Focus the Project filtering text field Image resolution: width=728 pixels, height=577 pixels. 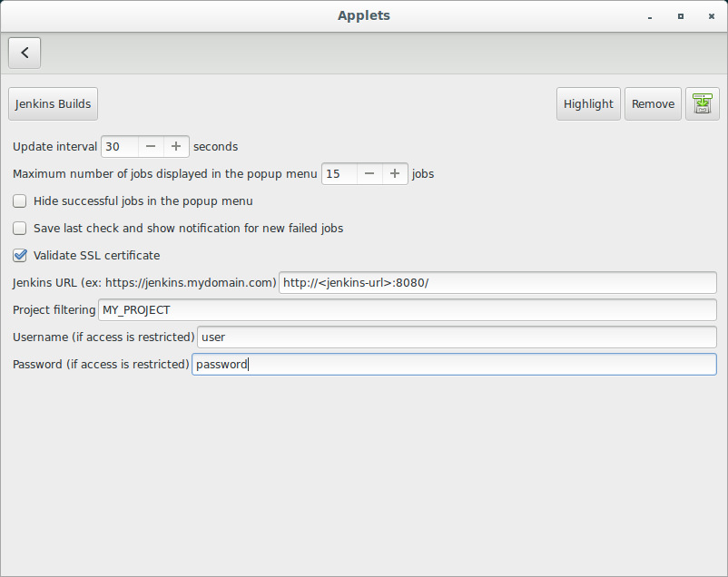point(408,310)
